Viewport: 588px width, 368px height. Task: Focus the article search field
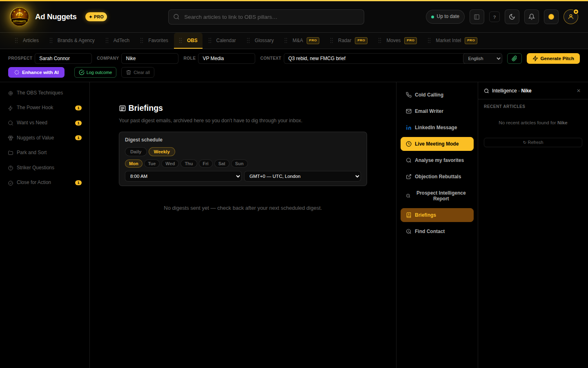[266, 17]
